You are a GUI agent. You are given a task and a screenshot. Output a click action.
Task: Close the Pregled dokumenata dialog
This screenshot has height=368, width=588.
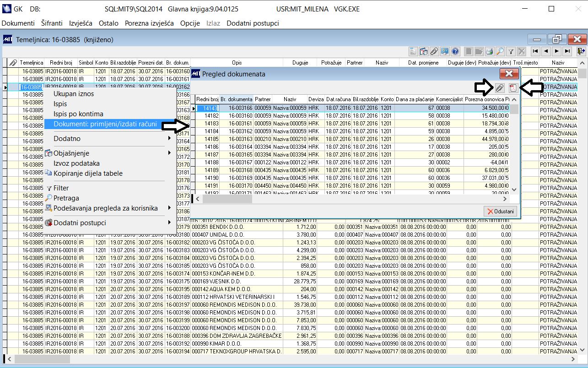(x=509, y=74)
